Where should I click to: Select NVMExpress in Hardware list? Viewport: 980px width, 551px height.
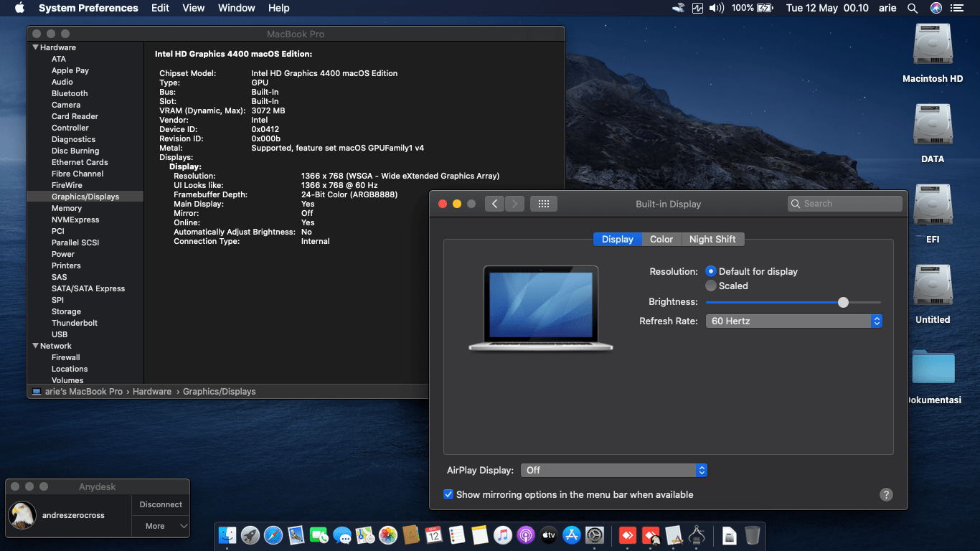(x=75, y=220)
